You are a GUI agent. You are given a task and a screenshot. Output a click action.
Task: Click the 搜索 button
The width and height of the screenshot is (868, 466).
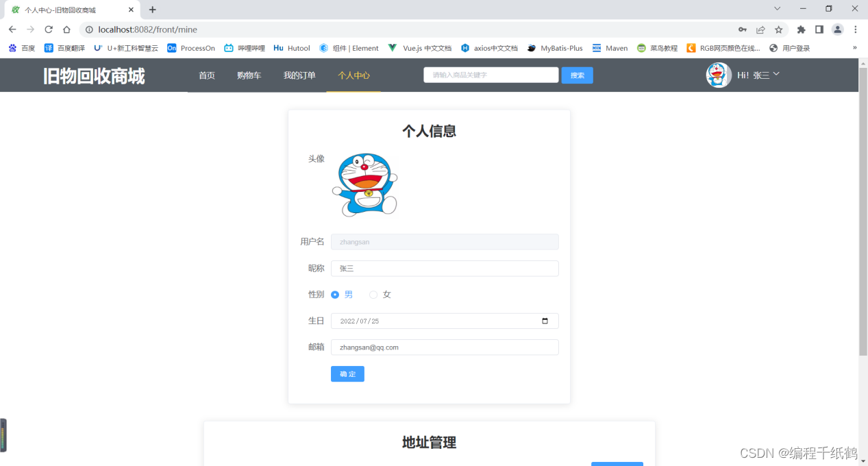pyautogui.click(x=578, y=75)
